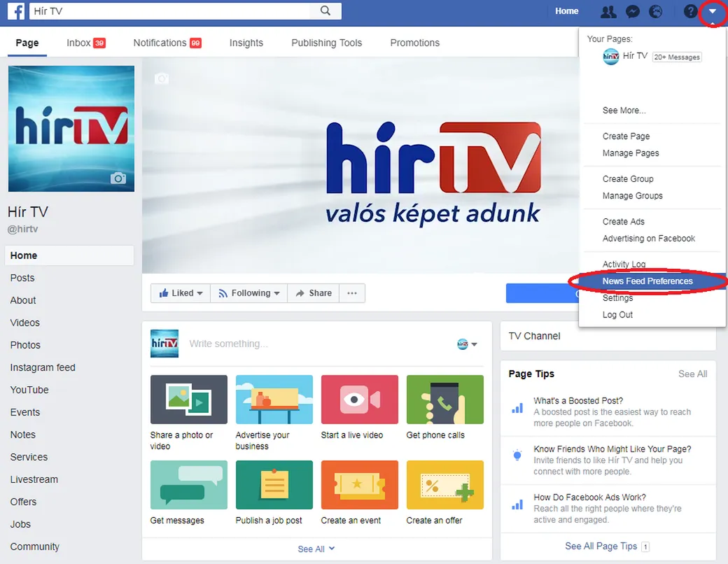Click the search magnifier icon
This screenshot has height=564, width=728.
tap(325, 11)
